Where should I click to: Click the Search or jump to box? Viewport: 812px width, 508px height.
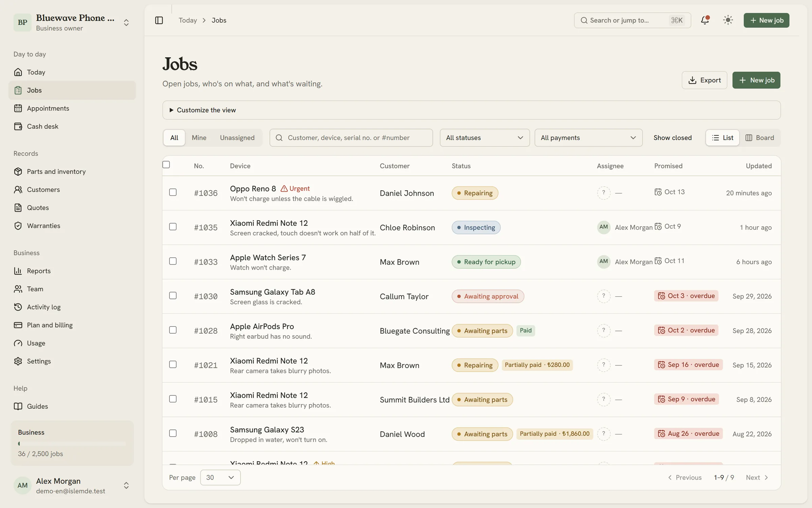(x=632, y=20)
